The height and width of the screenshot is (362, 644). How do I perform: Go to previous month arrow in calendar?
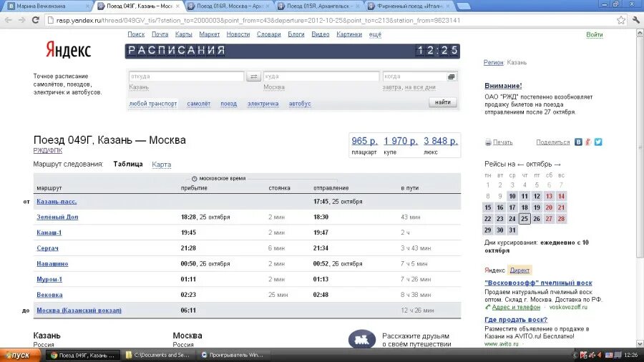click(x=520, y=164)
